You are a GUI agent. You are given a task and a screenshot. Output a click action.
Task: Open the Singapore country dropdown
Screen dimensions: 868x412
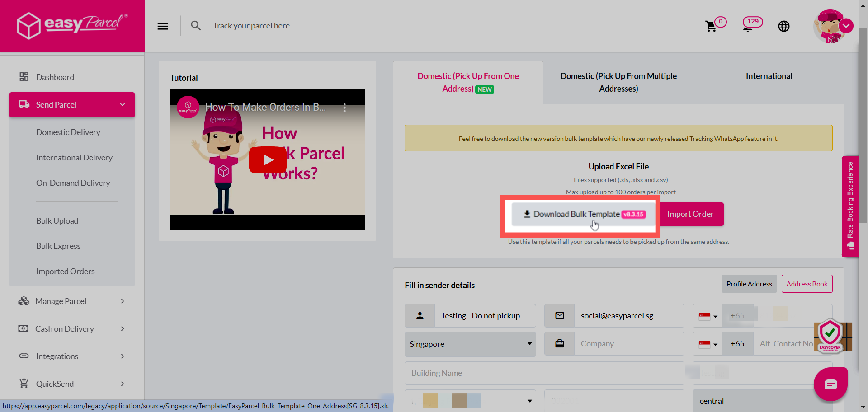coord(470,344)
